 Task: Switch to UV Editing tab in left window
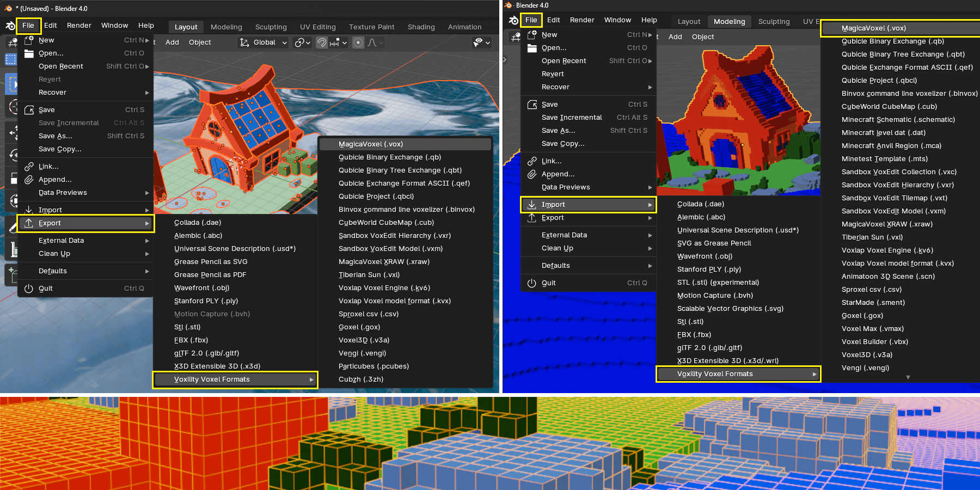click(318, 27)
